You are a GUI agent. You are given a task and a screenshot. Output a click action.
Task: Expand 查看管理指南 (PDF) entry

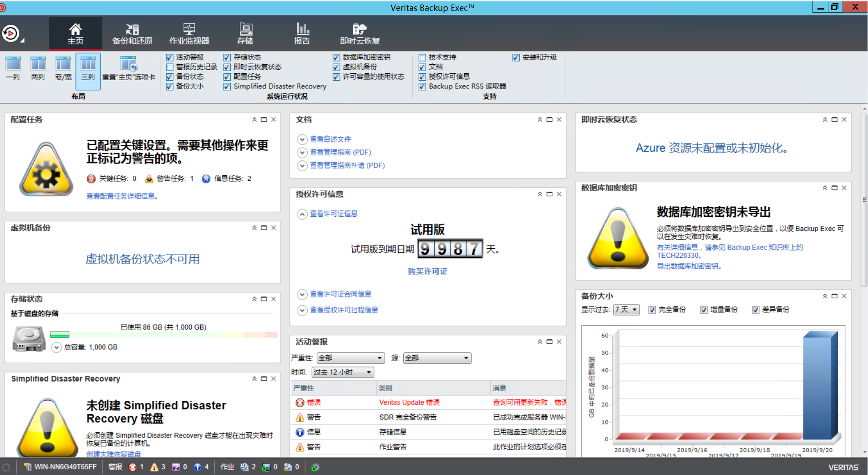click(x=302, y=153)
